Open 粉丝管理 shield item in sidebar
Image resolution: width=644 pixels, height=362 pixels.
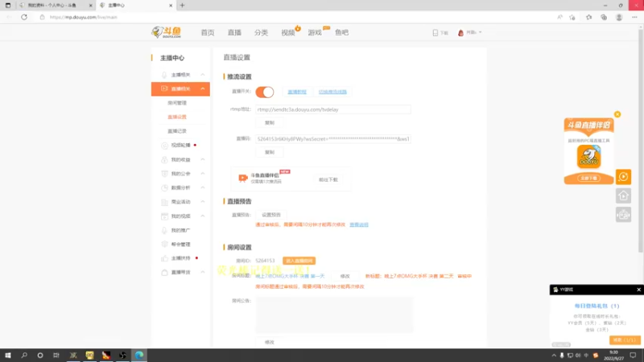[180, 245]
